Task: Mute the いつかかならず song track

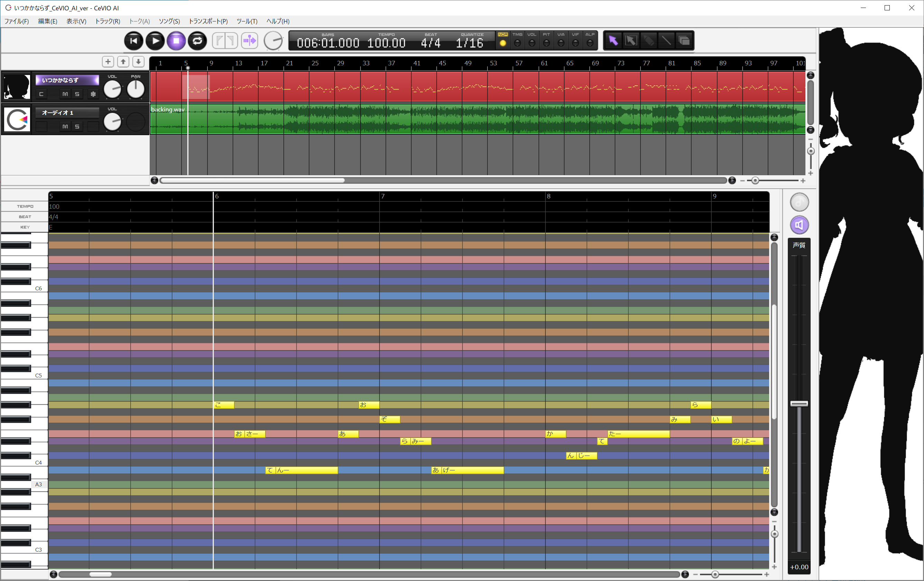Action: coord(65,94)
